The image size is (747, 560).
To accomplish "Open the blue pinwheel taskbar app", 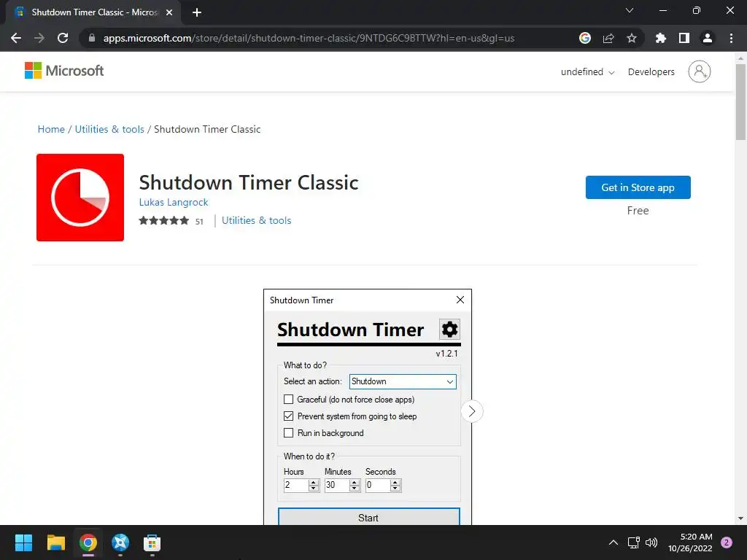I will 120,542.
